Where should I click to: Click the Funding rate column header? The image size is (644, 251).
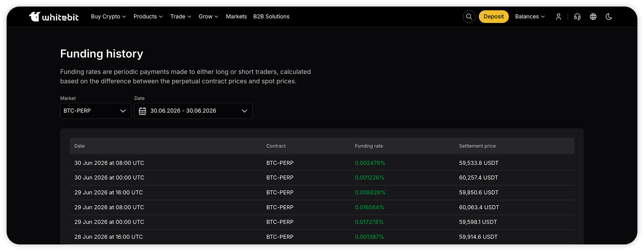click(369, 146)
